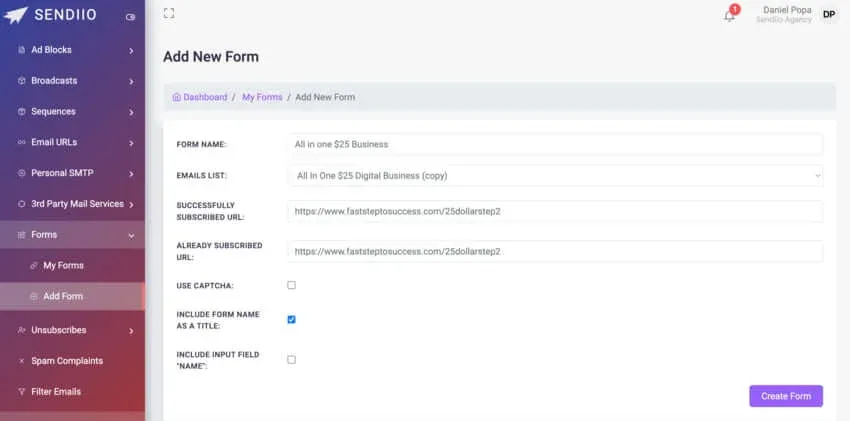Click the Create Form button
850x421 pixels.
(x=785, y=396)
